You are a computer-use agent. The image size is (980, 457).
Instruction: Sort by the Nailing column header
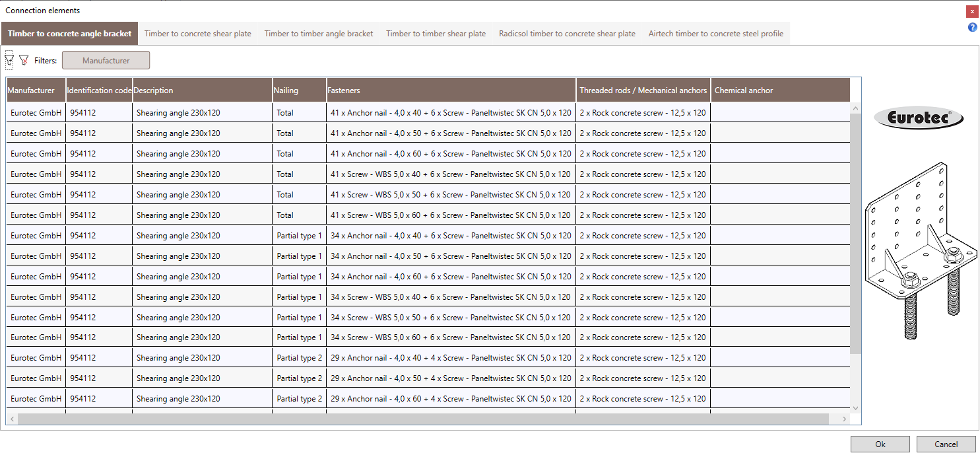[x=300, y=90]
